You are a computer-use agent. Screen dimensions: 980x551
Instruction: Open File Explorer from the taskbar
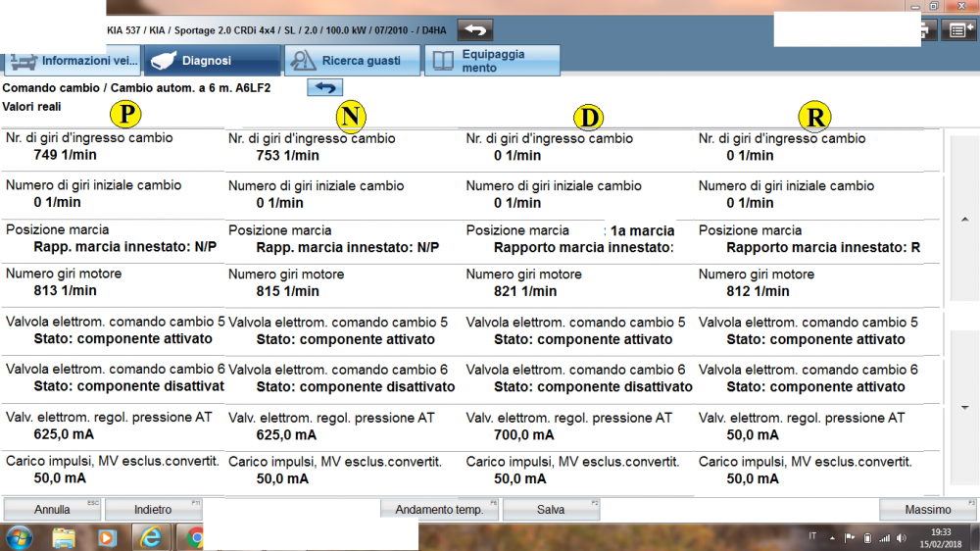pyautogui.click(x=64, y=538)
